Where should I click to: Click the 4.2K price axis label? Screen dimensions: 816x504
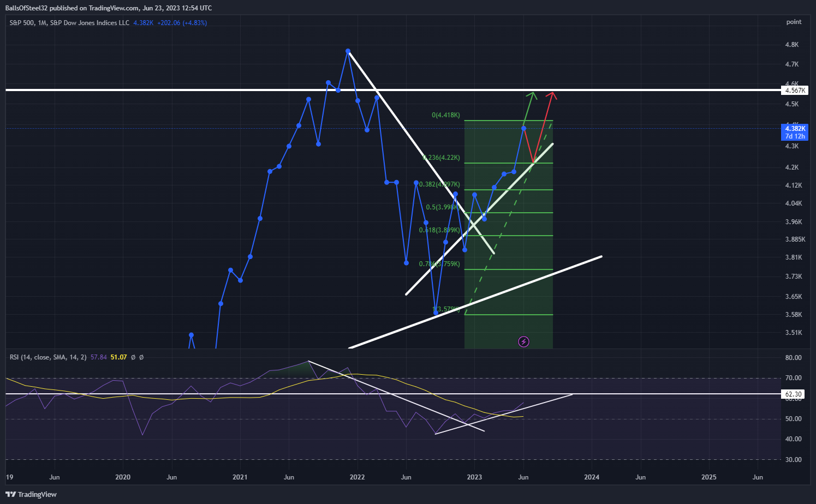click(792, 167)
